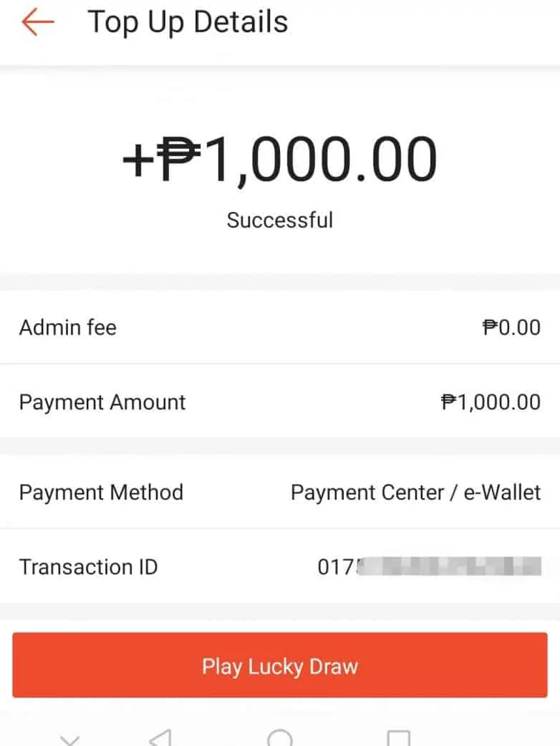The image size is (560, 746).
Task: Tap the back arrow beside Top Up Details
Action: coord(38,22)
